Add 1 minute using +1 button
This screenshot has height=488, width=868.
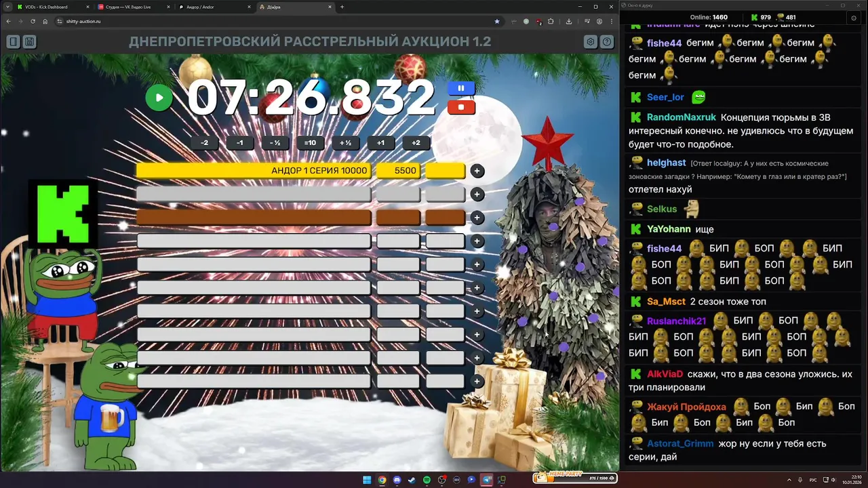click(x=380, y=143)
